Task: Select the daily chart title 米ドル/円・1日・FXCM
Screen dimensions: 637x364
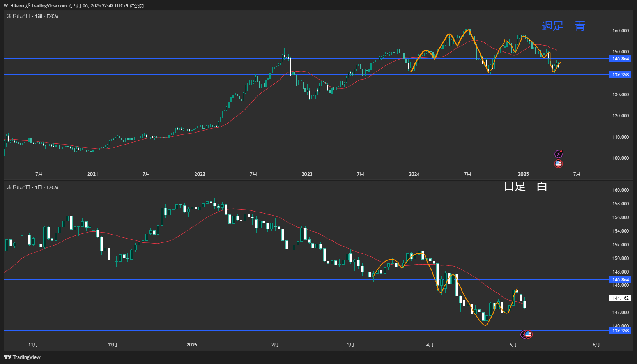Action: click(32, 187)
